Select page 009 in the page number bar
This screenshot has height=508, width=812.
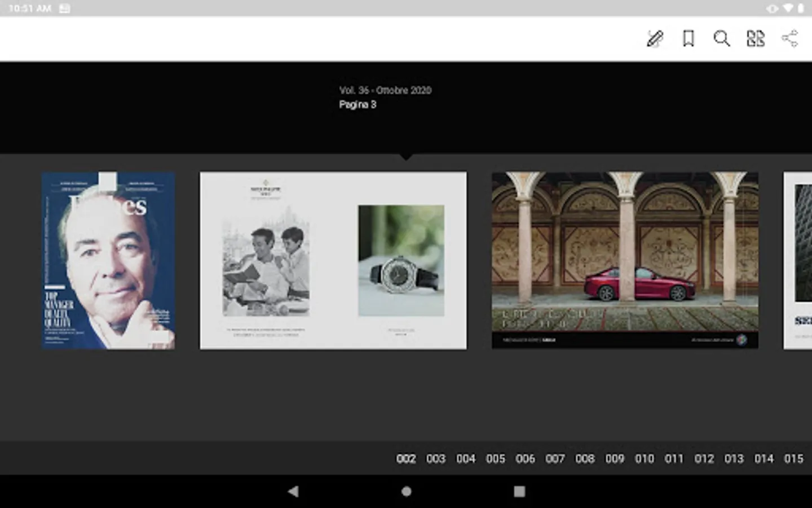click(615, 459)
